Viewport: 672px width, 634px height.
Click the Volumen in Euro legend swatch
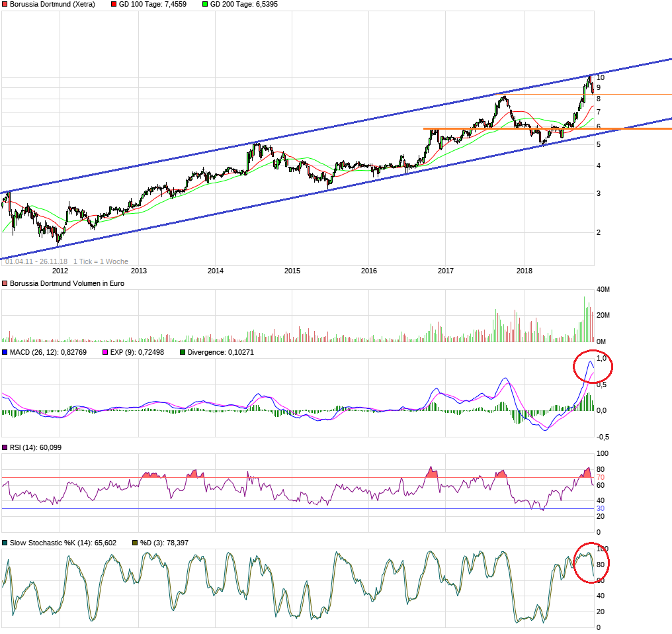tap(5, 283)
